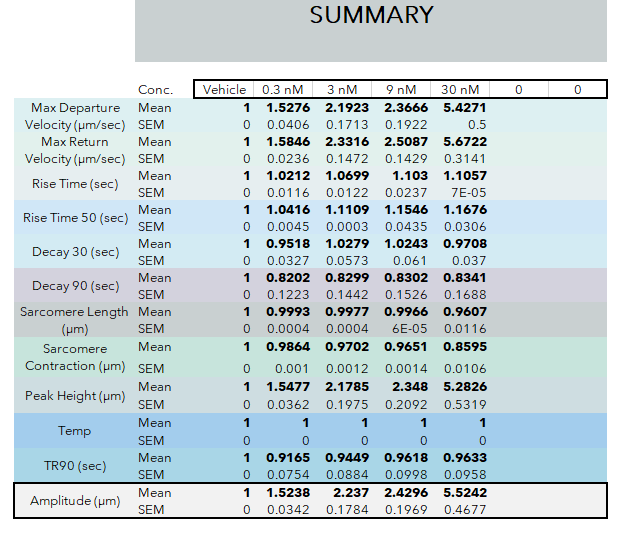Select the 3 nM column header
Image resolution: width=619 pixels, height=533 pixels.
point(342,90)
